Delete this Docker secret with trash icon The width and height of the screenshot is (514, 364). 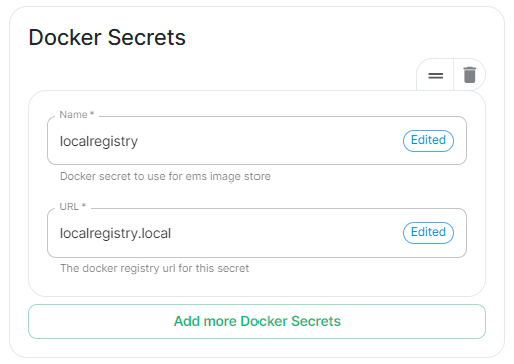pos(469,75)
